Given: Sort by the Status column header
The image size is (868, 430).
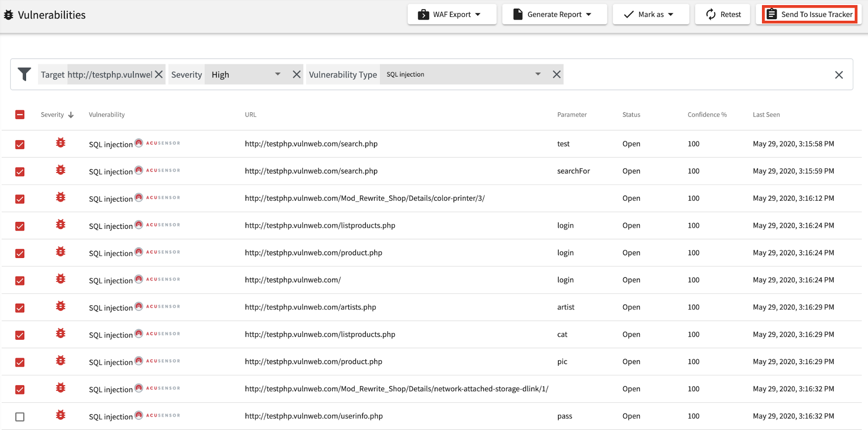Looking at the screenshot, I should point(631,115).
